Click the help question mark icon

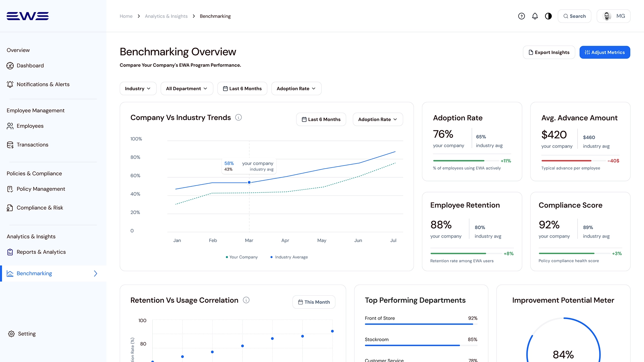click(521, 16)
